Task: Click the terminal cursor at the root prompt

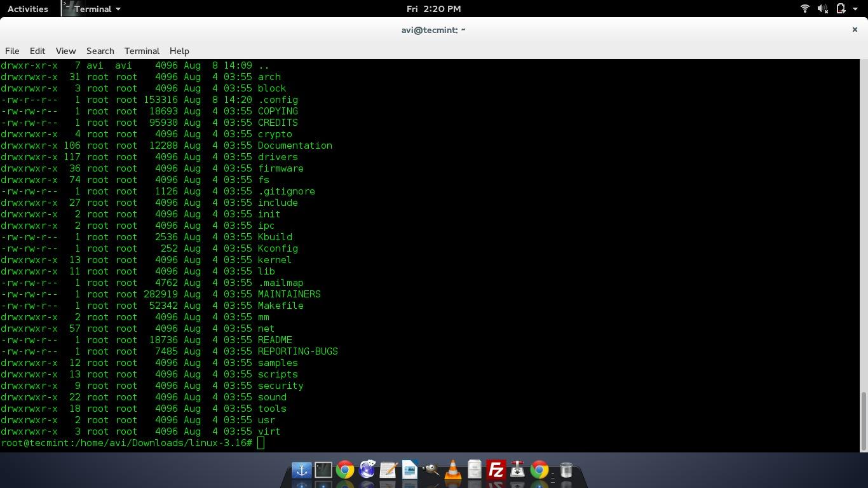Action: click(x=261, y=443)
